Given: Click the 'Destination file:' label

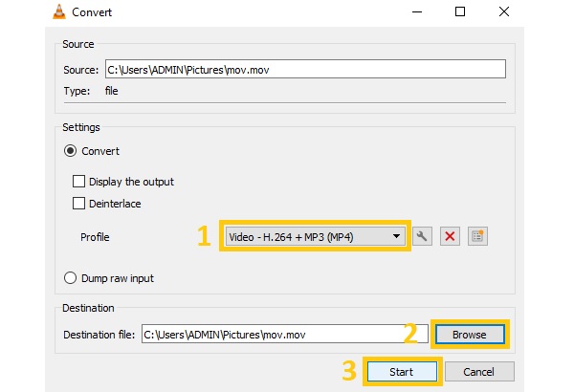Looking at the screenshot, I should 99,335.
